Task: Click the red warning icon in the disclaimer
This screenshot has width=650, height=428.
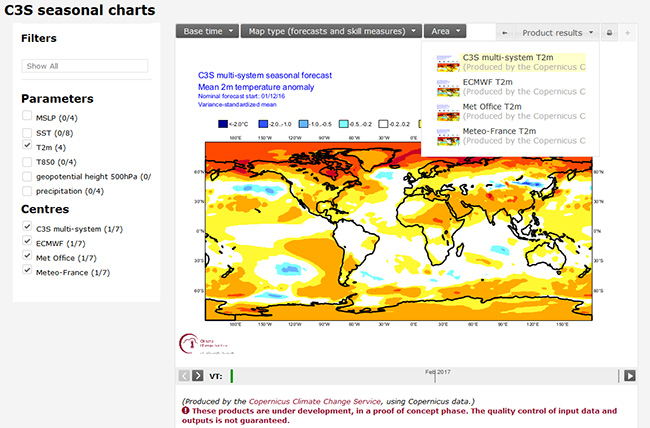Action: (x=185, y=411)
